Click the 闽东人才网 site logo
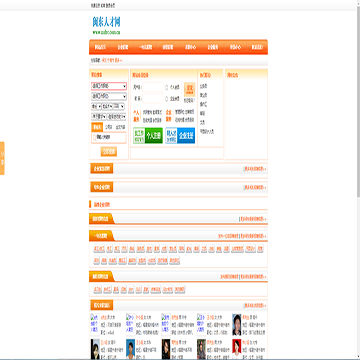 tap(106, 25)
